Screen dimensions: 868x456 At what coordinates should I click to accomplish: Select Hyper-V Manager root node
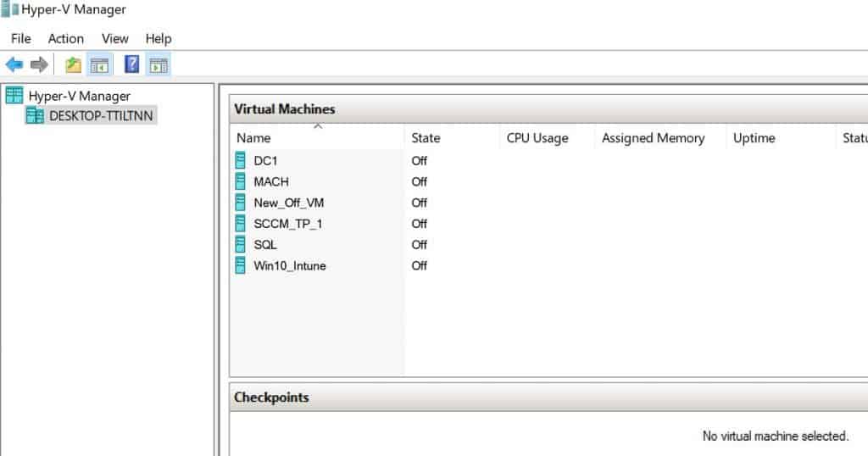click(79, 96)
